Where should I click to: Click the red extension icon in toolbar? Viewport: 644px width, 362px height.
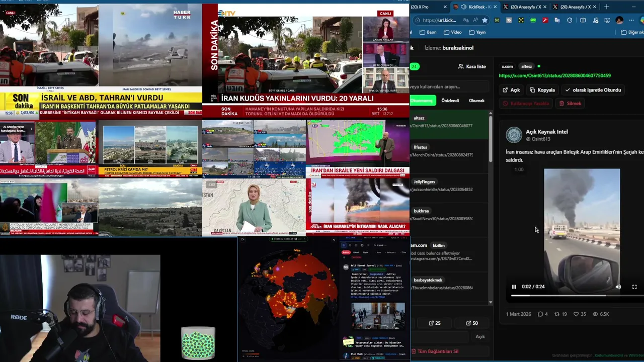coord(545,20)
